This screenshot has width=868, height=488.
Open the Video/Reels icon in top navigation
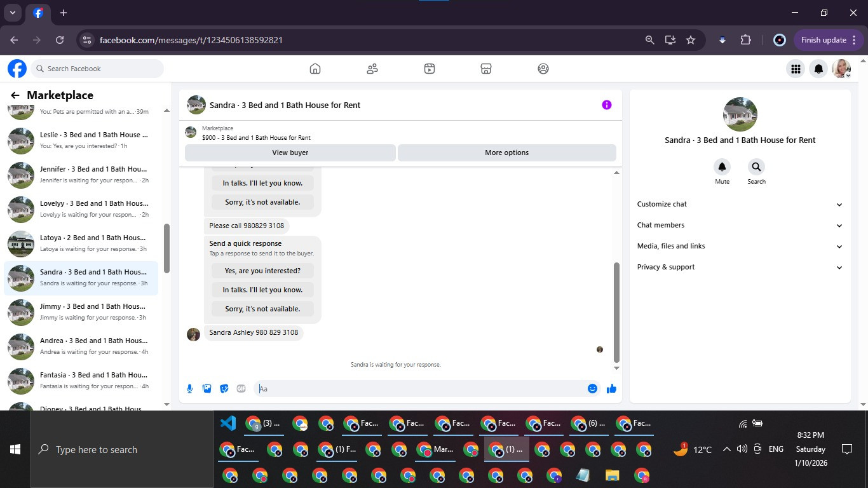(x=430, y=69)
